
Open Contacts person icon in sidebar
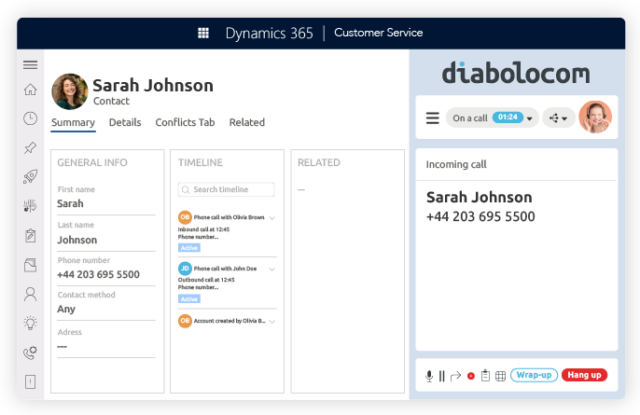coord(30,294)
